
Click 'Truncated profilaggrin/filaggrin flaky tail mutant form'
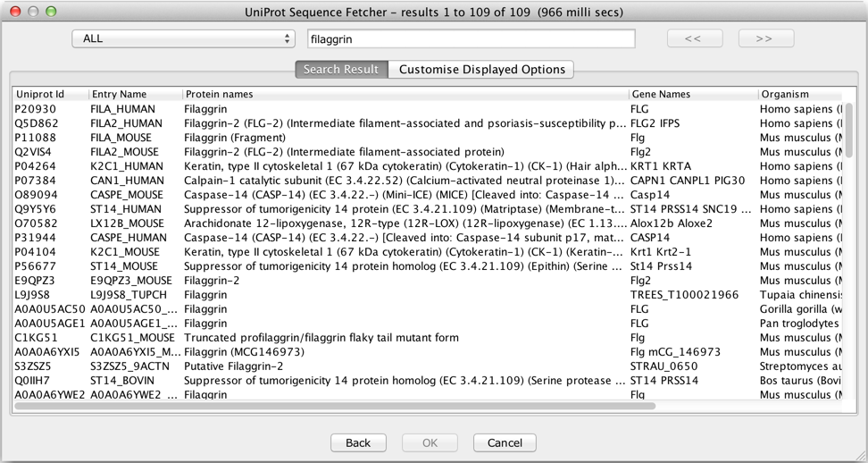[321, 338]
